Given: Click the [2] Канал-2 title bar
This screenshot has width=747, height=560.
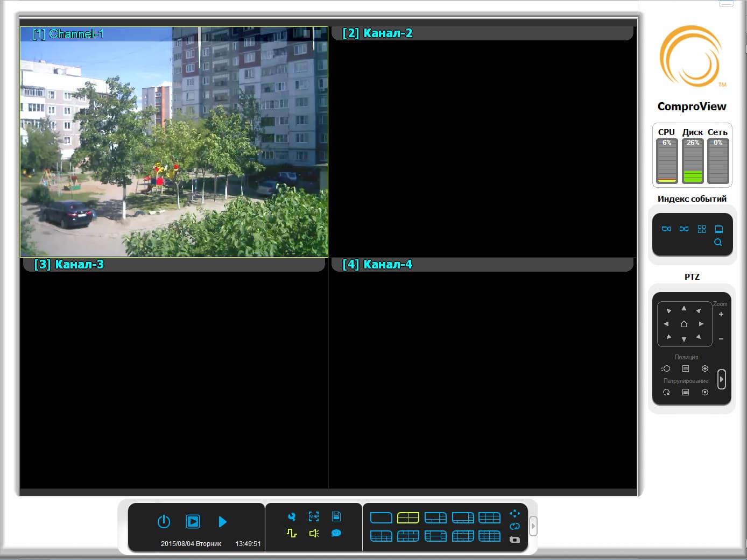Looking at the screenshot, I should [x=482, y=33].
